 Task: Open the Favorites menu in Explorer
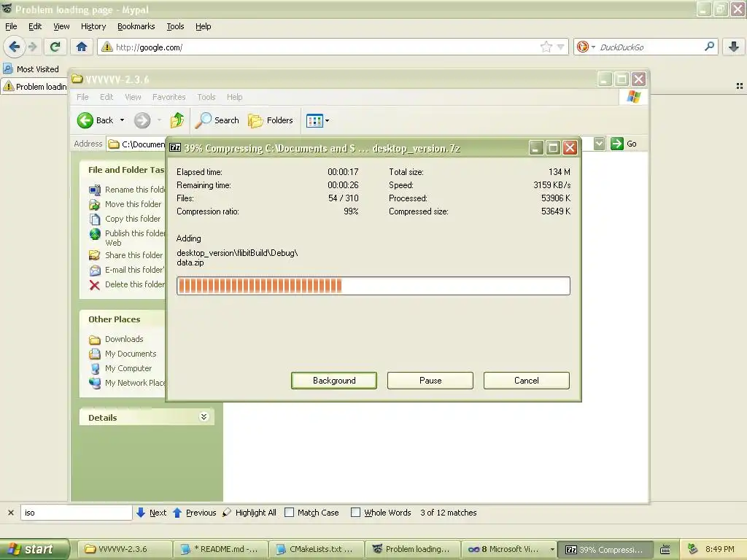pos(169,97)
